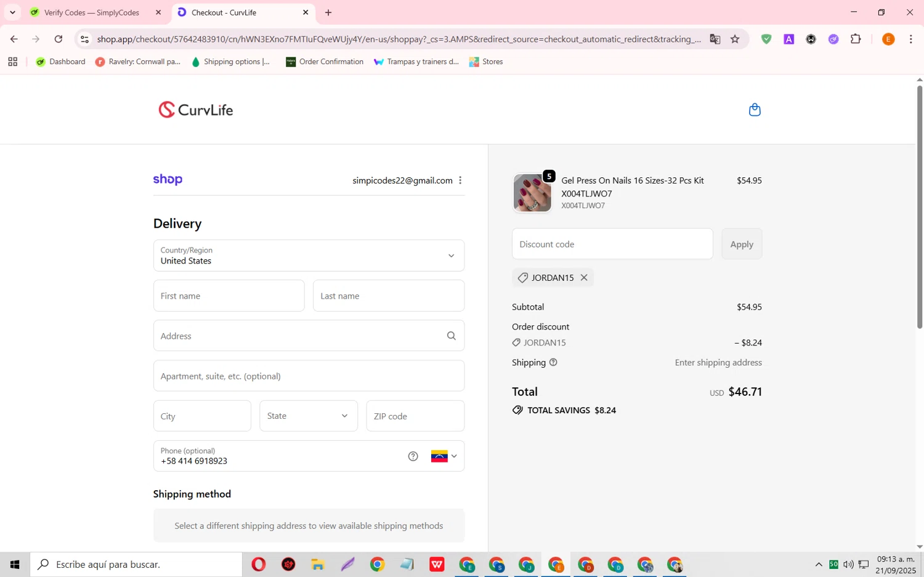This screenshot has width=924, height=577.
Task: Click the simpicodes22@gmail.com account email
Action: (402, 180)
